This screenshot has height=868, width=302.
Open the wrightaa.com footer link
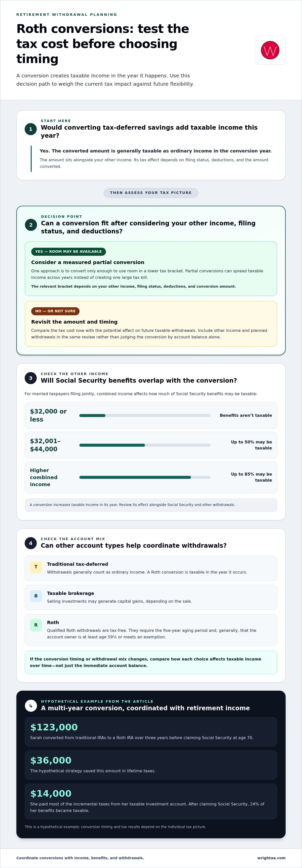pyautogui.click(x=271, y=858)
